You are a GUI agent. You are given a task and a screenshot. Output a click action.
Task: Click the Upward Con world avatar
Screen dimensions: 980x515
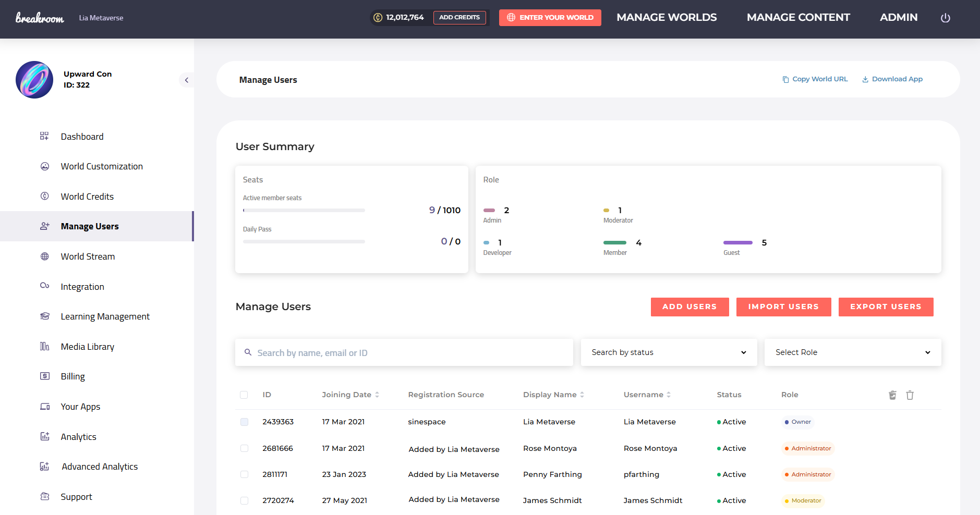point(34,80)
